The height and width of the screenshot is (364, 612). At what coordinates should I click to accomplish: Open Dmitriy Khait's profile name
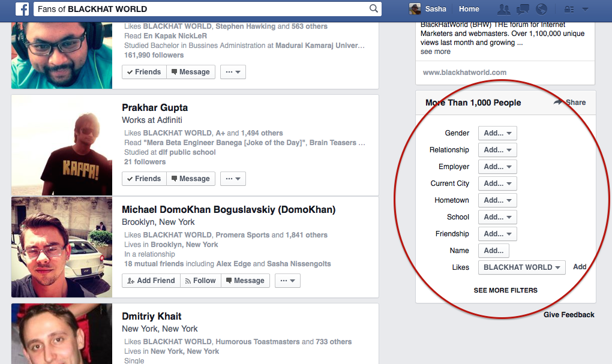[x=151, y=317]
